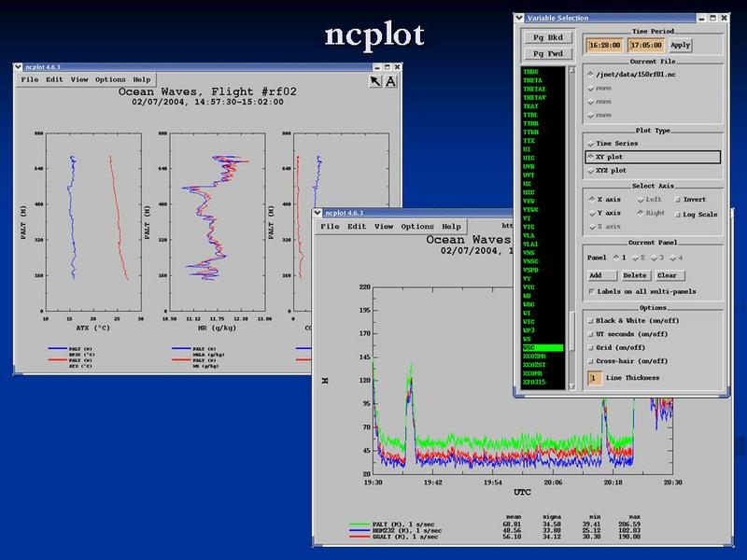Minimize the Variable Selection window

tap(701, 18)
